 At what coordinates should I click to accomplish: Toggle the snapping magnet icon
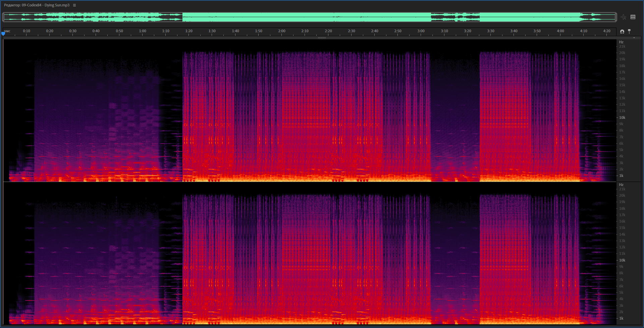(622, 32)
